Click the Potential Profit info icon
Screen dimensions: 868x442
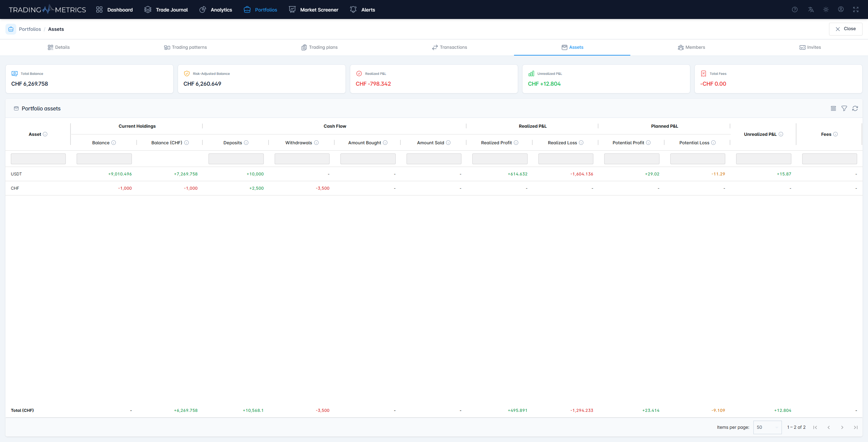[x=648, y=143]
